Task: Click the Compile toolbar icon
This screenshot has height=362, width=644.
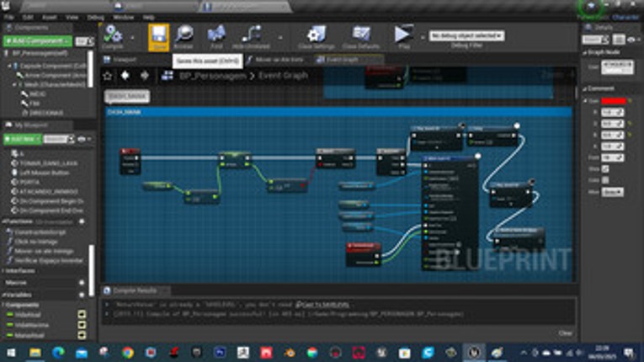Action: 113,35
